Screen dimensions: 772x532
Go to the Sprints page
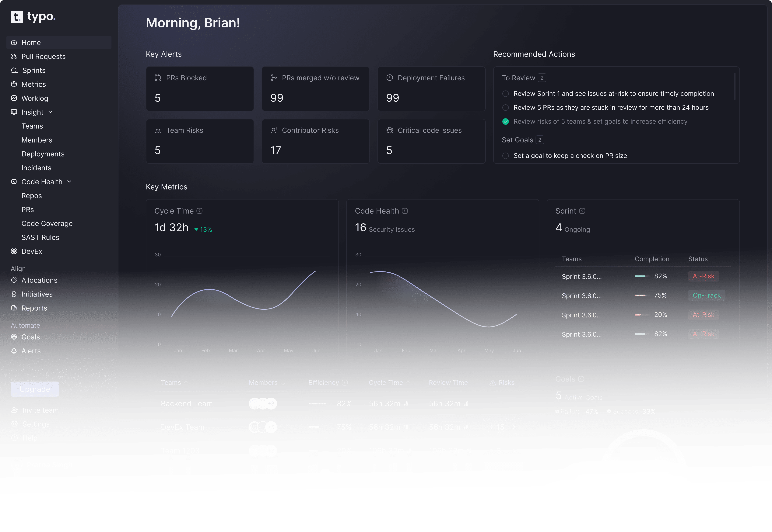[34, 71]
